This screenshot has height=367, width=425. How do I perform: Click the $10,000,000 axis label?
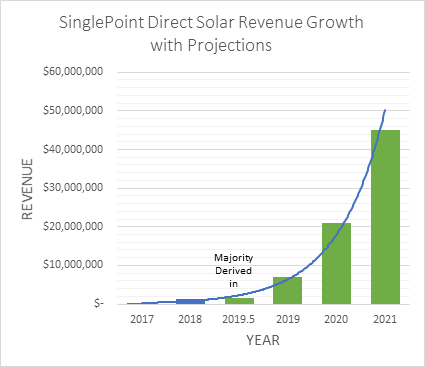click(x=73, y=265)
